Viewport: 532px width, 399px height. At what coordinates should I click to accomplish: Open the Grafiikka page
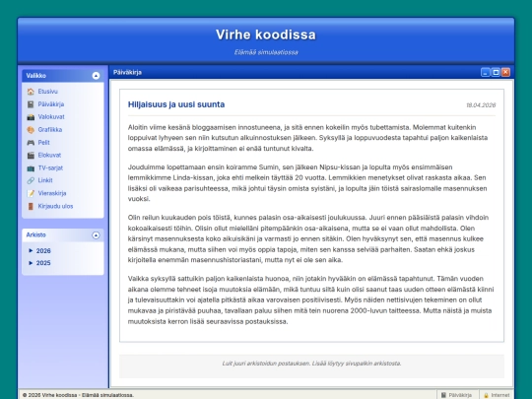[x=50, y=130]
